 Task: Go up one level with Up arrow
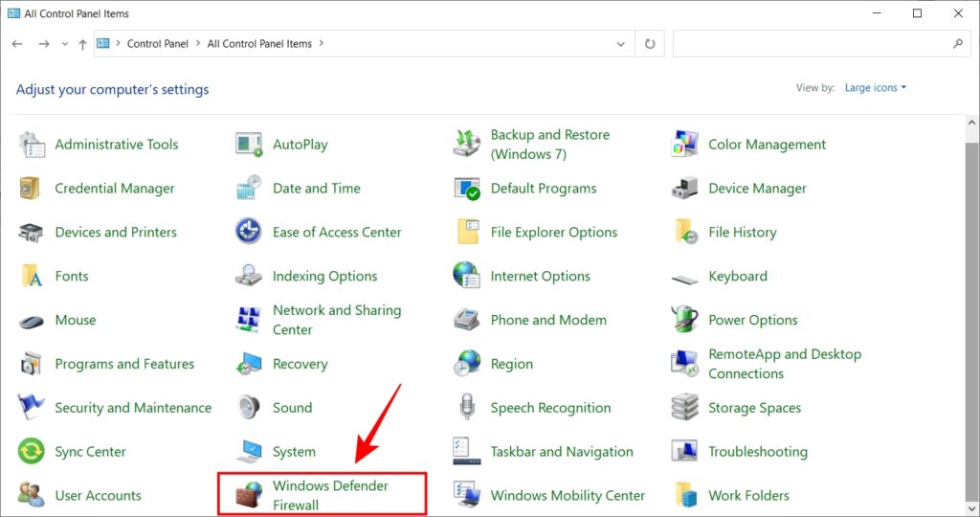point(82,44)
